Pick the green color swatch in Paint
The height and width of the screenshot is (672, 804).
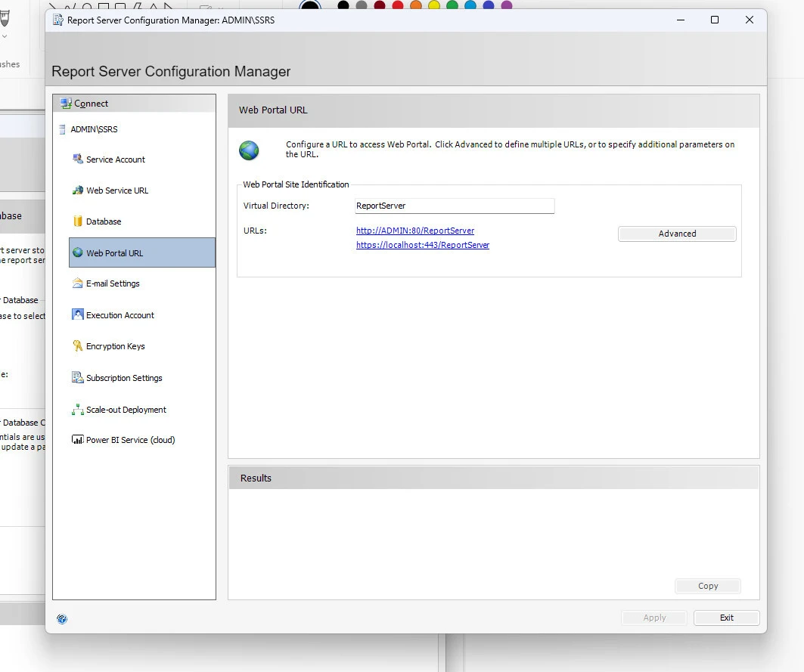coord(452,5)
